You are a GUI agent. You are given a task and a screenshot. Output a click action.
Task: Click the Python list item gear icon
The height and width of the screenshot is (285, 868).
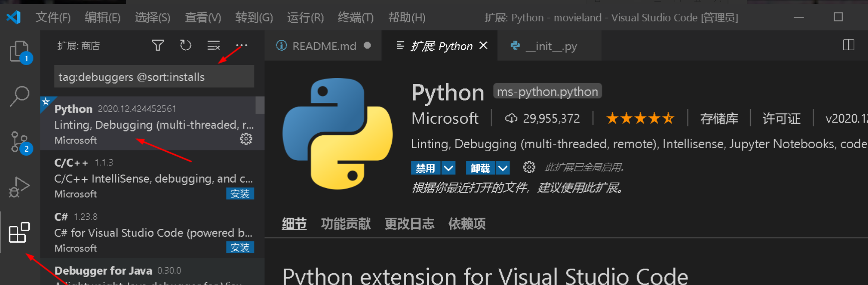point(246,139)
